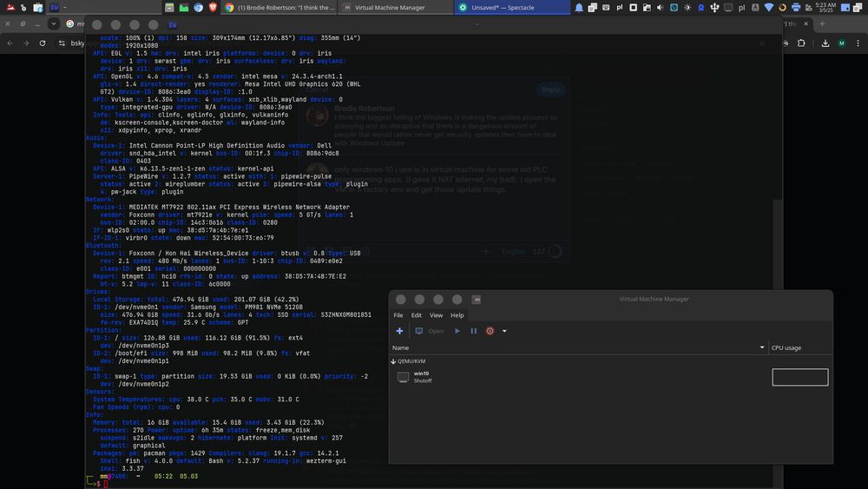The height and width of the screenshot is (489, 868).
Task: Launch the Brave browser icon in panel
Action: point(213,8)
